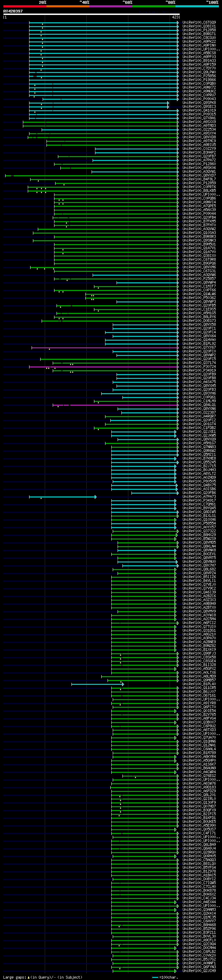Select hit label UniRef100_C6T9R8
The image size is (222, 980).
199,260
